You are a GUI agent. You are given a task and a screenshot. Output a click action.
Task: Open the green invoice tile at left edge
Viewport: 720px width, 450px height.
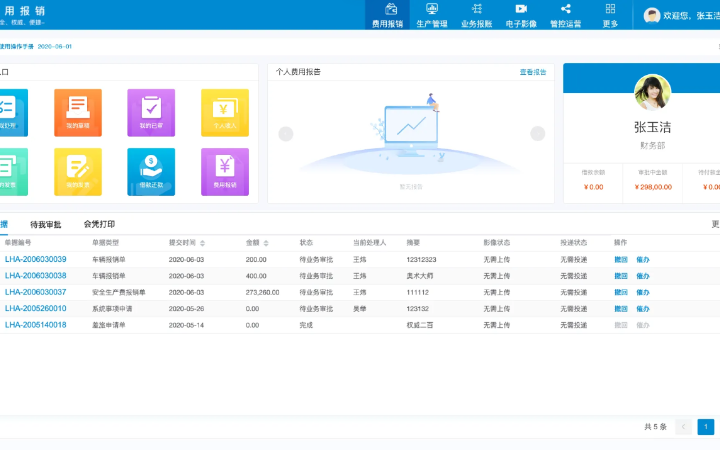(13, 172)
